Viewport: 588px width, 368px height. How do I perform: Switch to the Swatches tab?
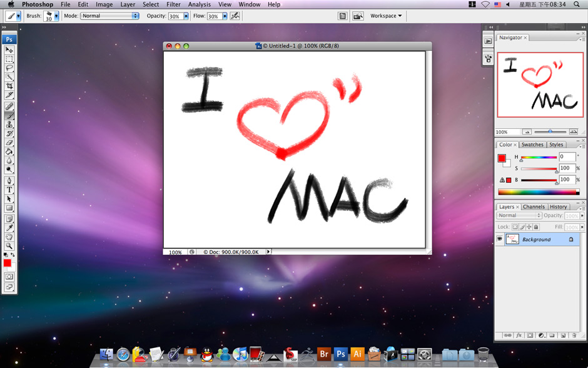pyautogui.click(x=532, y=145)
